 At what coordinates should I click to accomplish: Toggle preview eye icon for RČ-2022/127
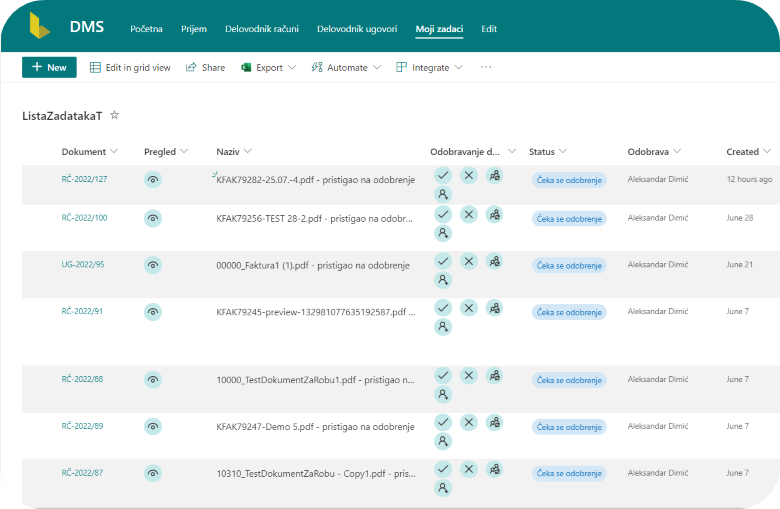(x=153, y=179)
